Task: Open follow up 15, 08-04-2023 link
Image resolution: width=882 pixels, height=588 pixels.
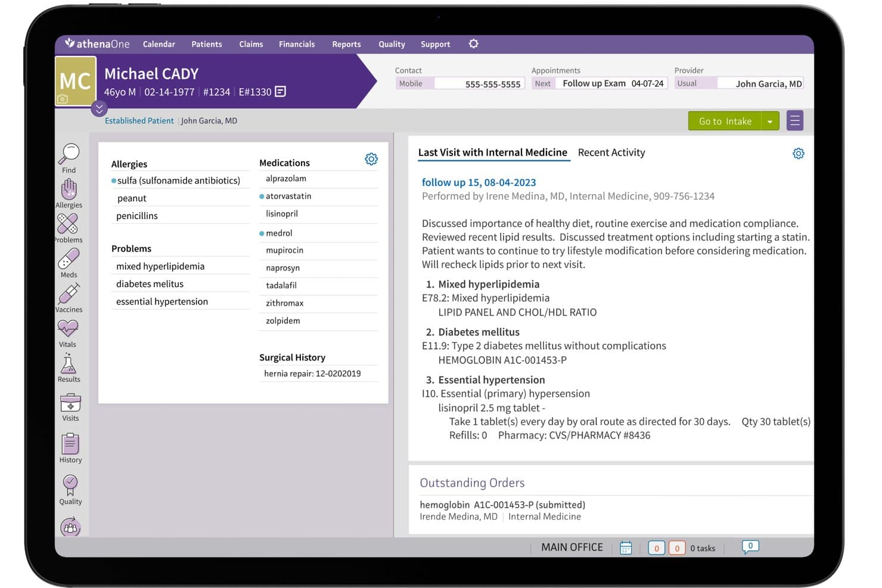Action: tap(479, 182)
